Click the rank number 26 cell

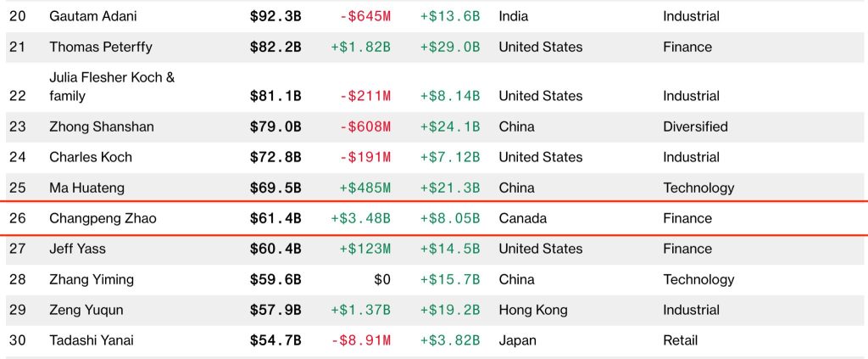point(17,218)
